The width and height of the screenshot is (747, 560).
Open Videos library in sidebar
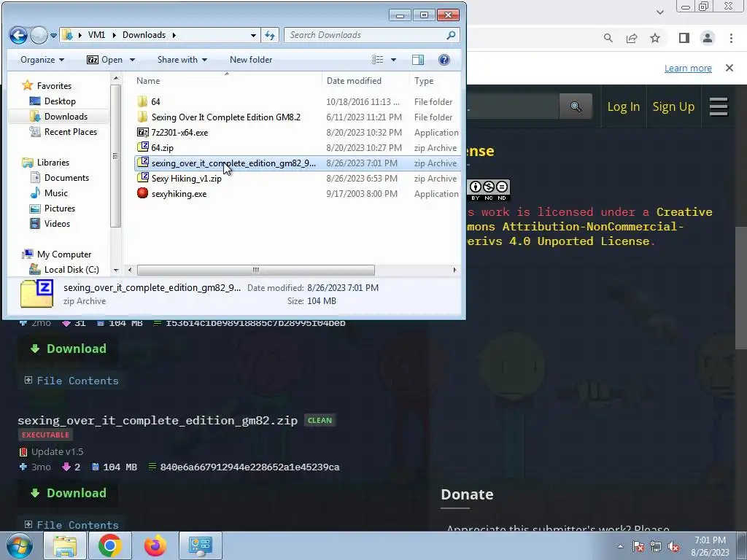coord(57,223)
